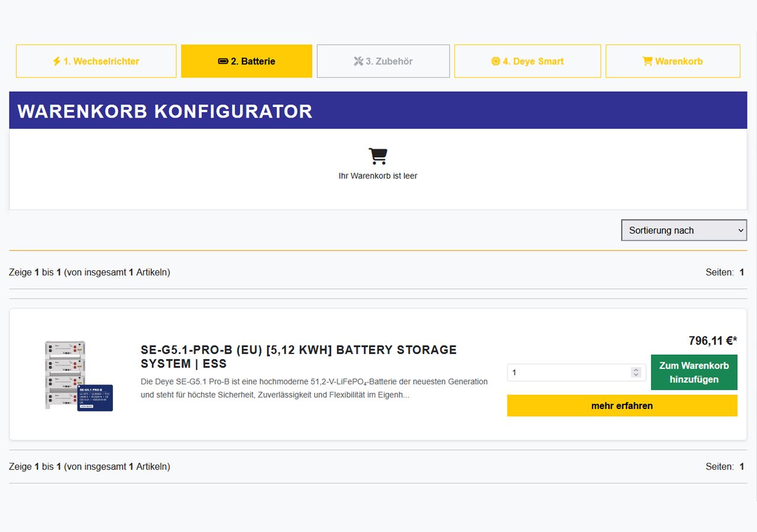Open the SE-G5.1-PRO-B battery product image
The height and width of the screenshot is (532, 757).
point(79,375)
